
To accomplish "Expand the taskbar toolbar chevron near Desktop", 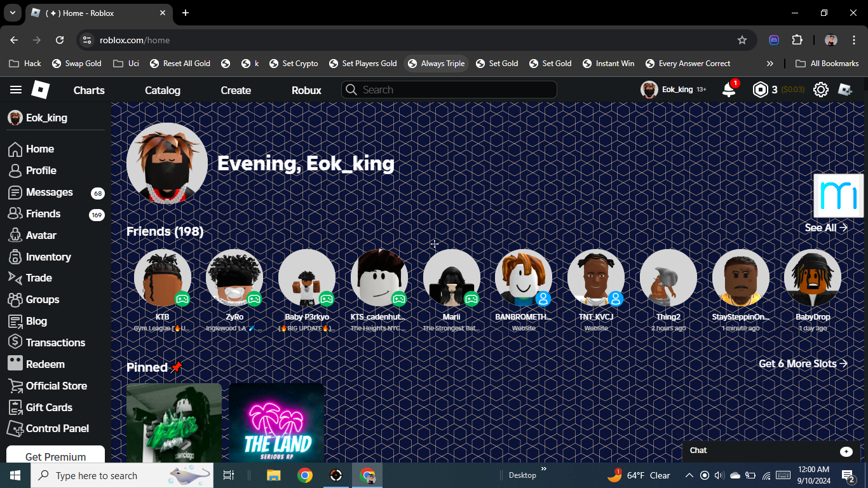I will point(544,469).
